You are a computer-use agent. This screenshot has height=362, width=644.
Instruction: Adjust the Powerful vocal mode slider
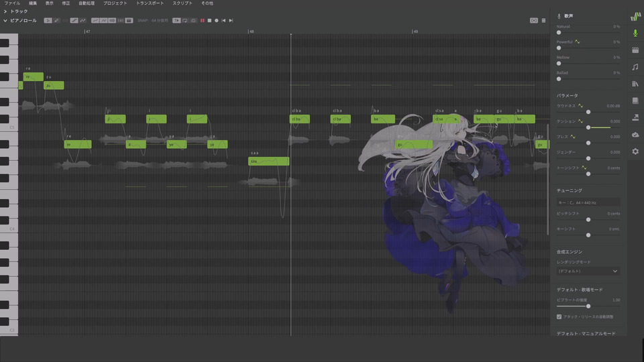pos(588,48)
